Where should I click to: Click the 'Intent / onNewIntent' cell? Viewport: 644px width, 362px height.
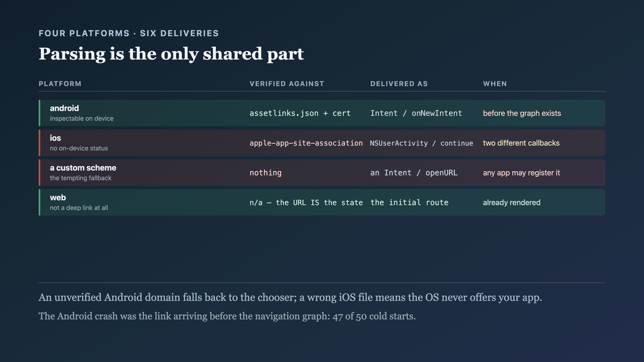coord(416,113)
